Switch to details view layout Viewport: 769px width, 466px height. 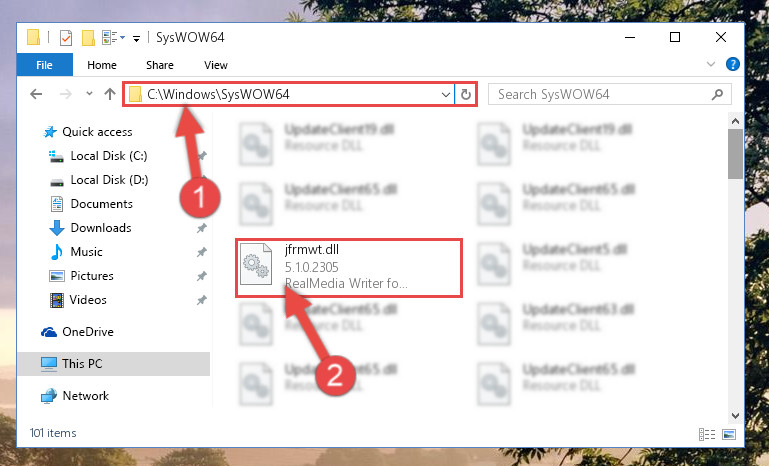[x=707, y=434]
